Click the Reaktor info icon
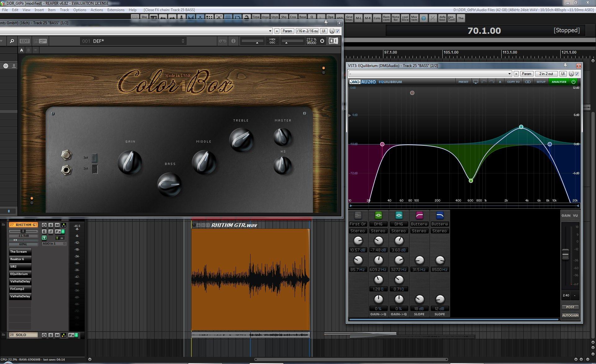Screen dimensions: 596x364 tap(233, 41)
